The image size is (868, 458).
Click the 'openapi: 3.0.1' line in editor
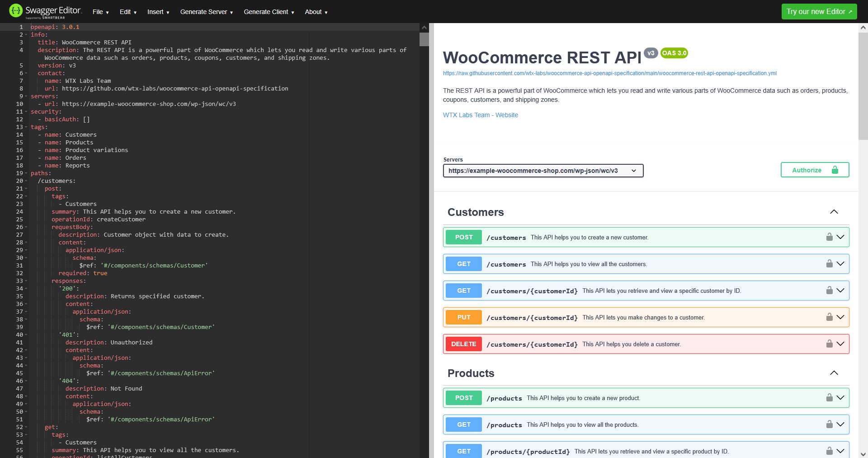tap(55, 27)
